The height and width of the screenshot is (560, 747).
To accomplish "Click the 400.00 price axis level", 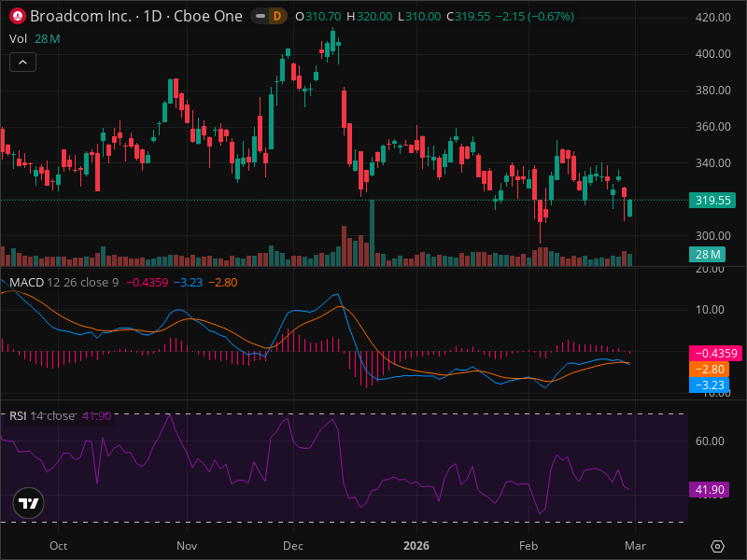I will click(712, 54).
